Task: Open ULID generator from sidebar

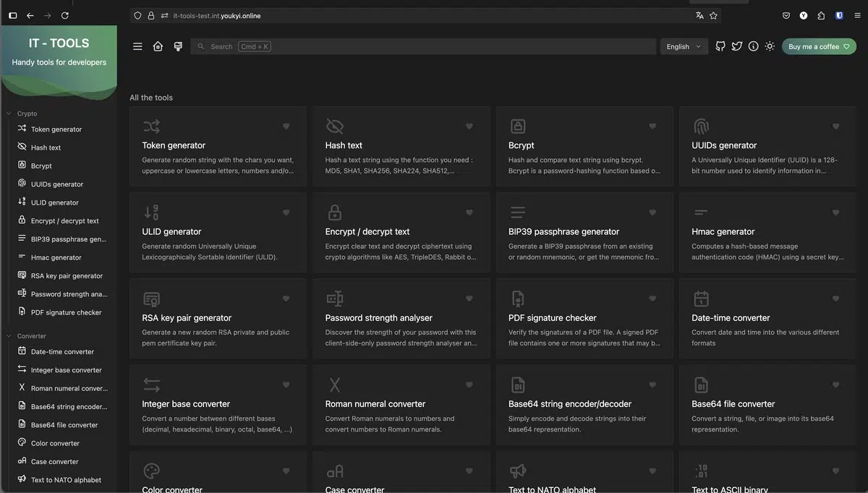Action: click(55, 202)
